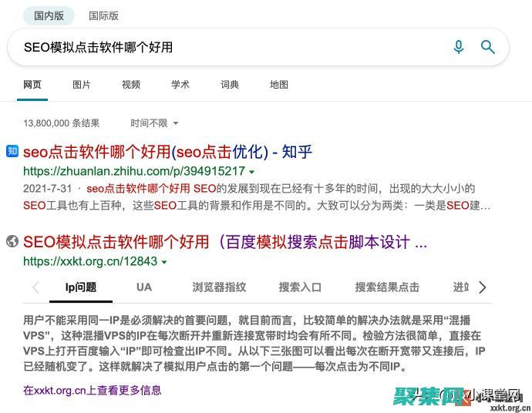Screen dimensions: 532x413
Task: Click the Zhihu favicon beside first result
Action: [x=12, y=151]
